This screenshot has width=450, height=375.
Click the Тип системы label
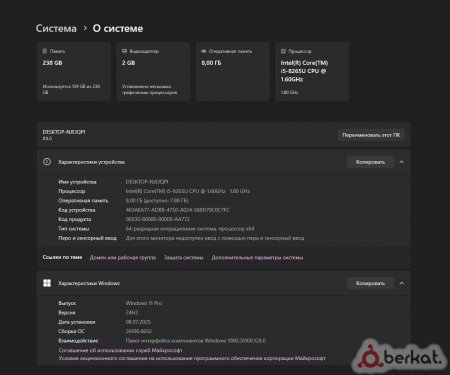[x=74, y=229]
